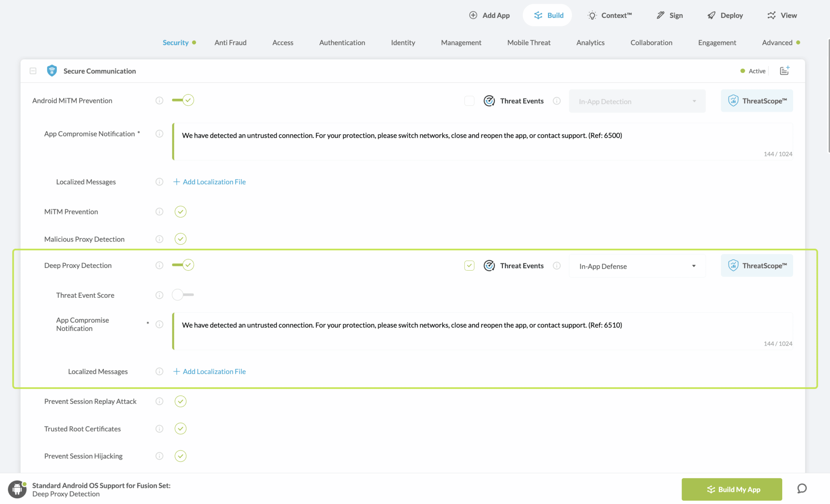This screenshot has height=504, width=830.
Task: Collapse the Secure Communication section
Action: click(x=33, y=71)
